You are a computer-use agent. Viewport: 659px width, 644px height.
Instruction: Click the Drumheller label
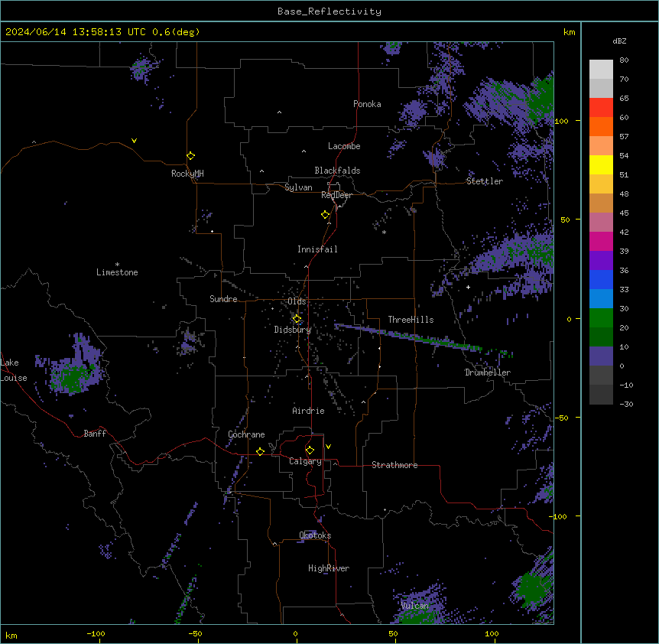point(488,372)
